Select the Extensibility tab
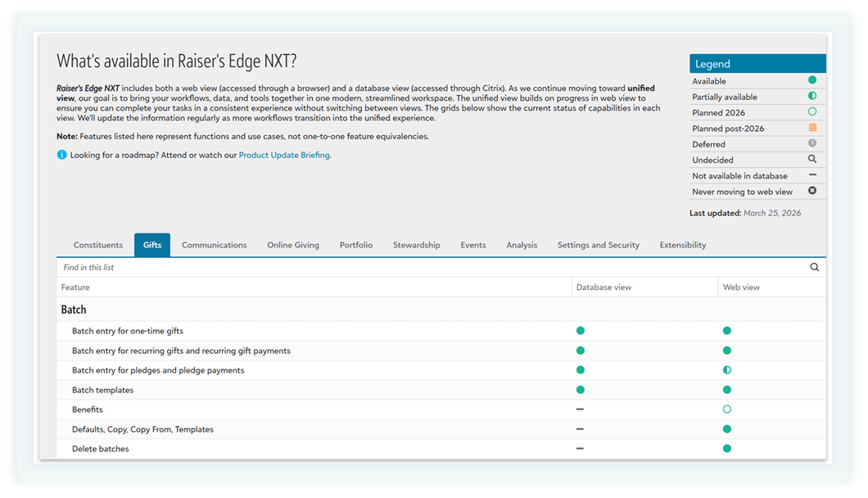This screenshot has width=868, height=498. click(683, 245)
